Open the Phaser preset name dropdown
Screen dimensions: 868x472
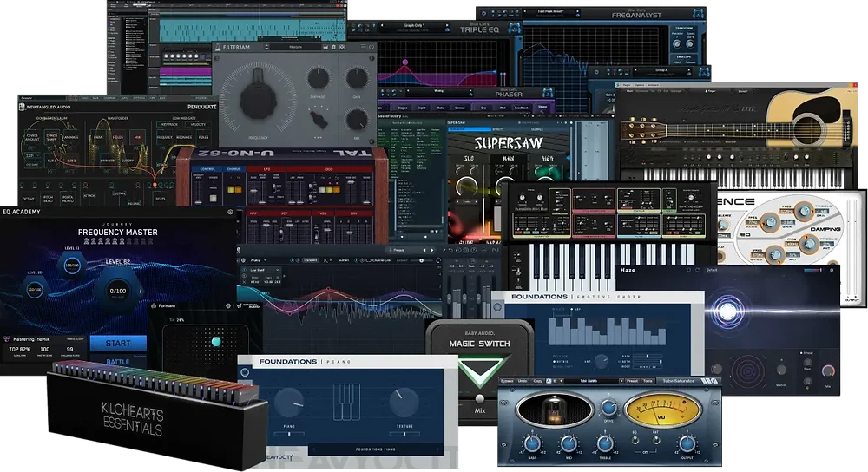click(x=439, y=91)
